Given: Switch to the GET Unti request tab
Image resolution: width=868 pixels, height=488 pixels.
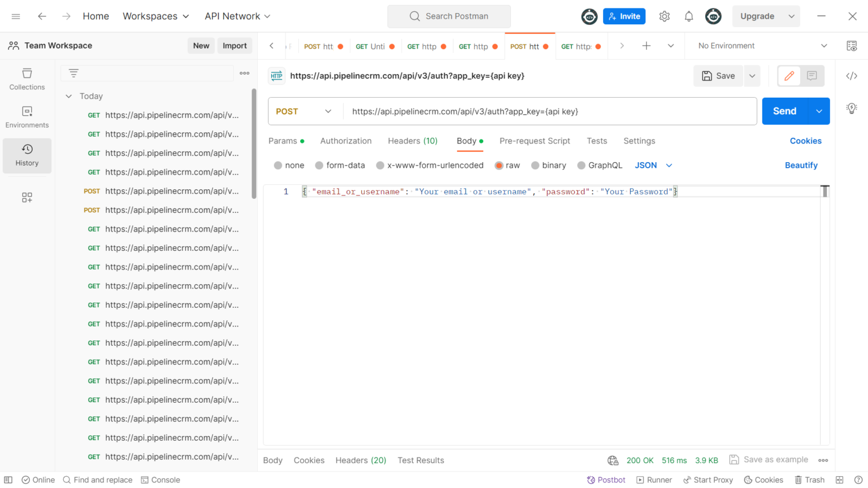Looking at the screenshot, I should [x=375, y=46].
